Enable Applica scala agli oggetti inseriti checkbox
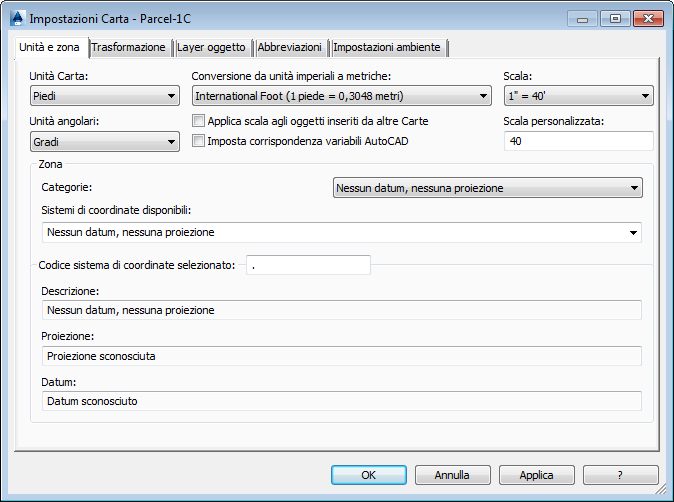The height and width of the screenshot is (502, 674). [198, 121]
